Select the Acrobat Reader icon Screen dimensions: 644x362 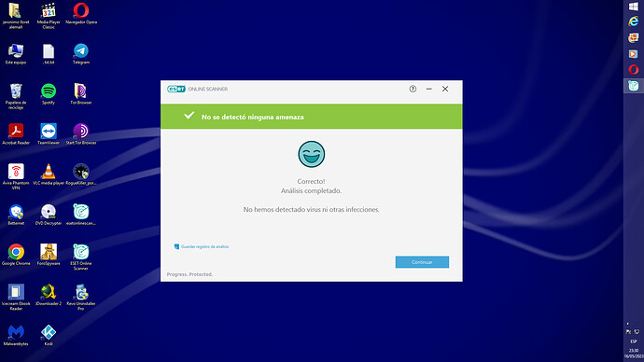click(16, 133)
